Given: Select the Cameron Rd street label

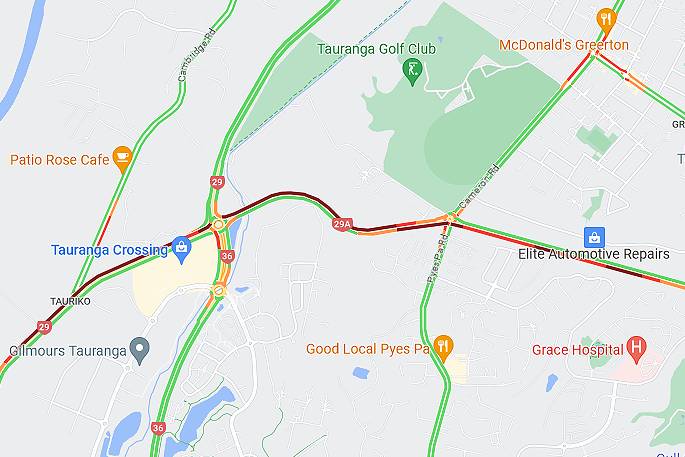Looking at the screenshot, I should click(x=479, y=187).
